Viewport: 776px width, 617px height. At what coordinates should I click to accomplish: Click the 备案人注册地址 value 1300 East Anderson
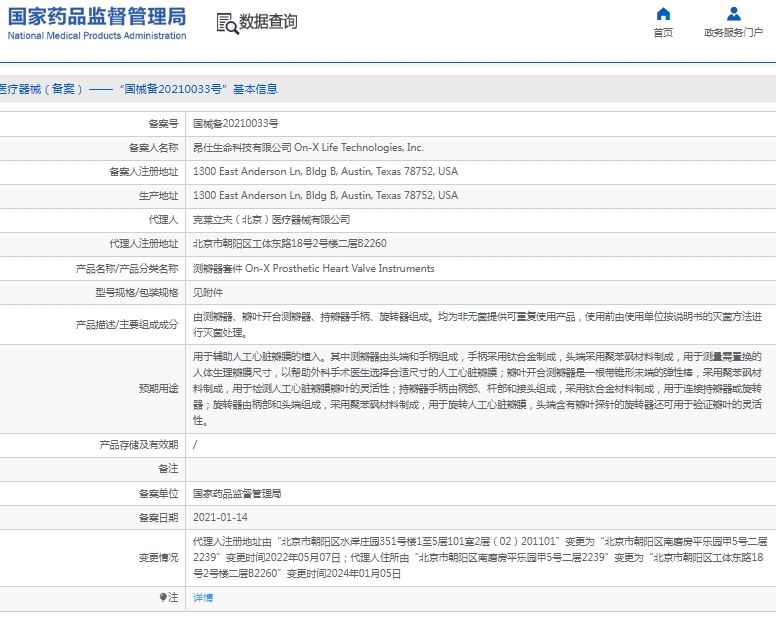pyautogui.click(x=325, y=172)
